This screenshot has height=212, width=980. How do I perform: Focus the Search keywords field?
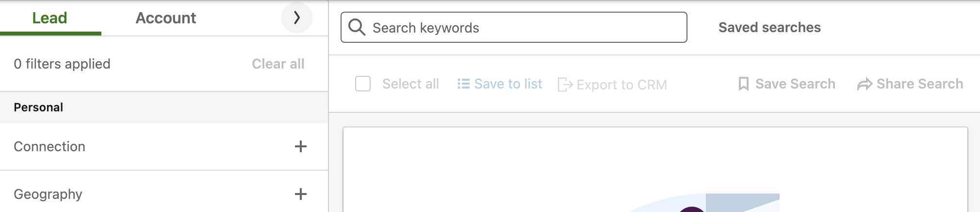(x=514, y=27)
